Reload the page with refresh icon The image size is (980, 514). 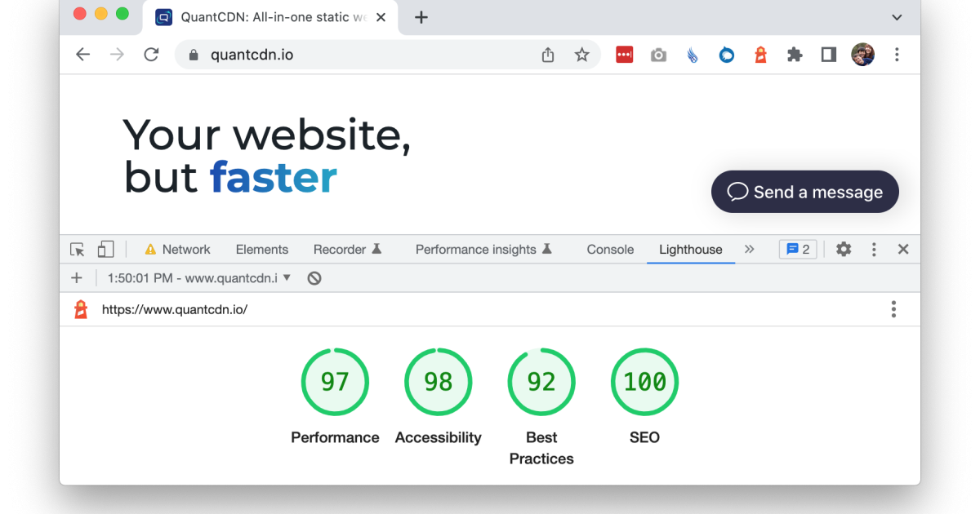coord(151,55)
